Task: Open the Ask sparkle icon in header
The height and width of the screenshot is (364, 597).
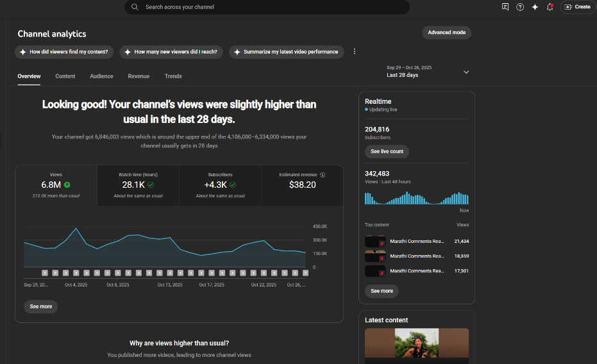Action: [x=535, y=7]
